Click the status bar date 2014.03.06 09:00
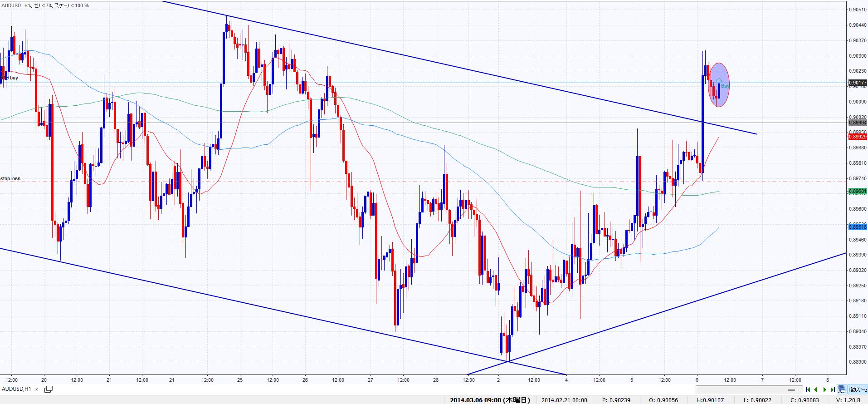The height and width of the screenshot is (404, 868). (x=489, y=400)
